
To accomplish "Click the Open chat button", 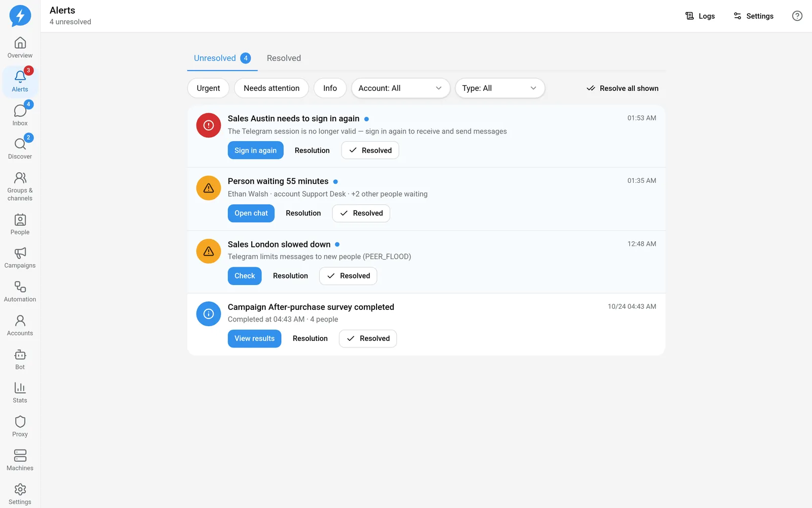I will pyautogui.click(x=251, y=213).
